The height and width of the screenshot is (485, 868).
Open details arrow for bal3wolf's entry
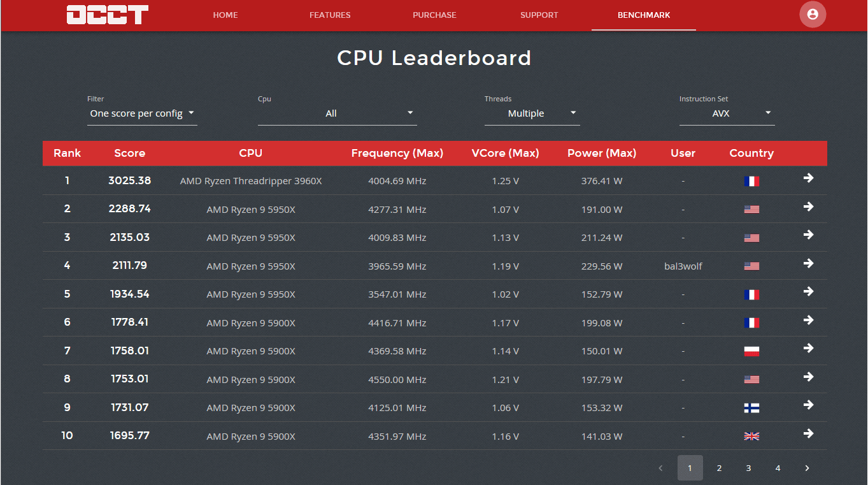(808, 263)
